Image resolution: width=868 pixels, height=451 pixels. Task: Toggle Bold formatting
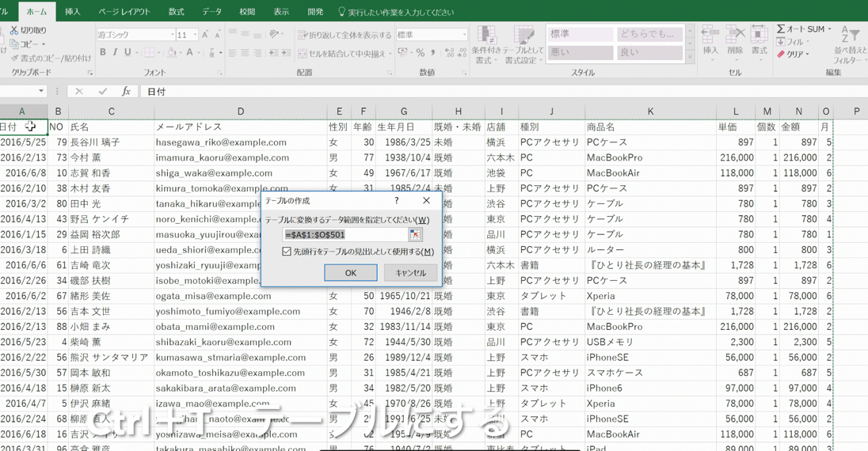point(103,52)
